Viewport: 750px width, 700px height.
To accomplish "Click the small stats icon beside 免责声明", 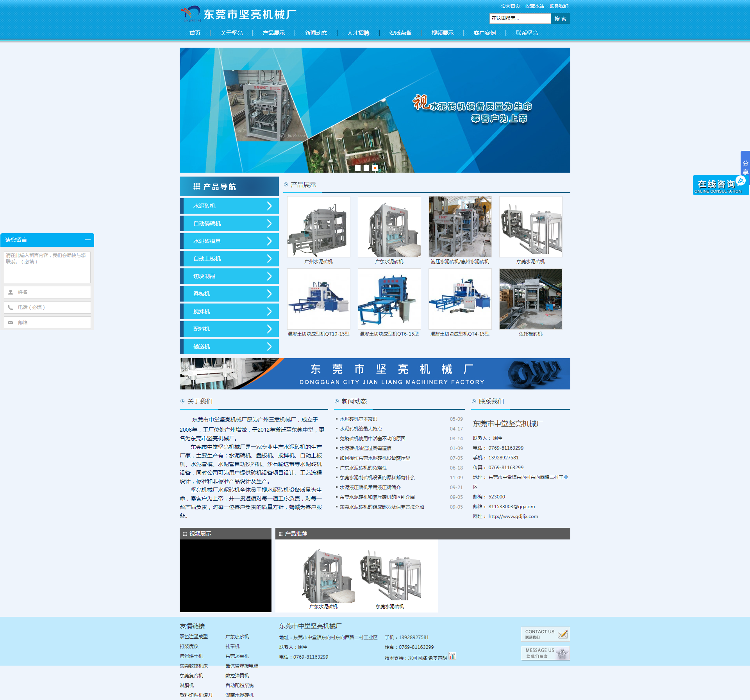I will [x=452, y=656].
